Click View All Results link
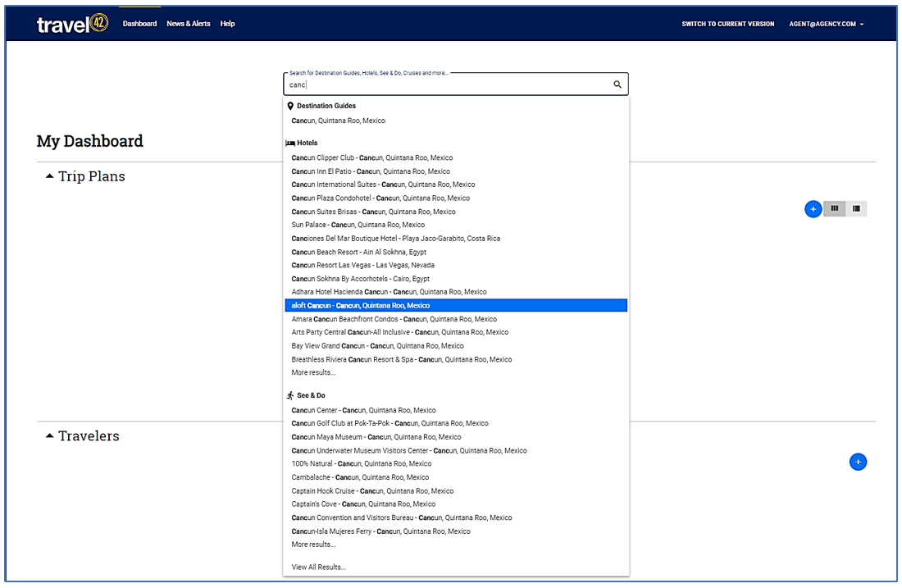Screen dimensions: 902x588 click(x=319, y=567)
